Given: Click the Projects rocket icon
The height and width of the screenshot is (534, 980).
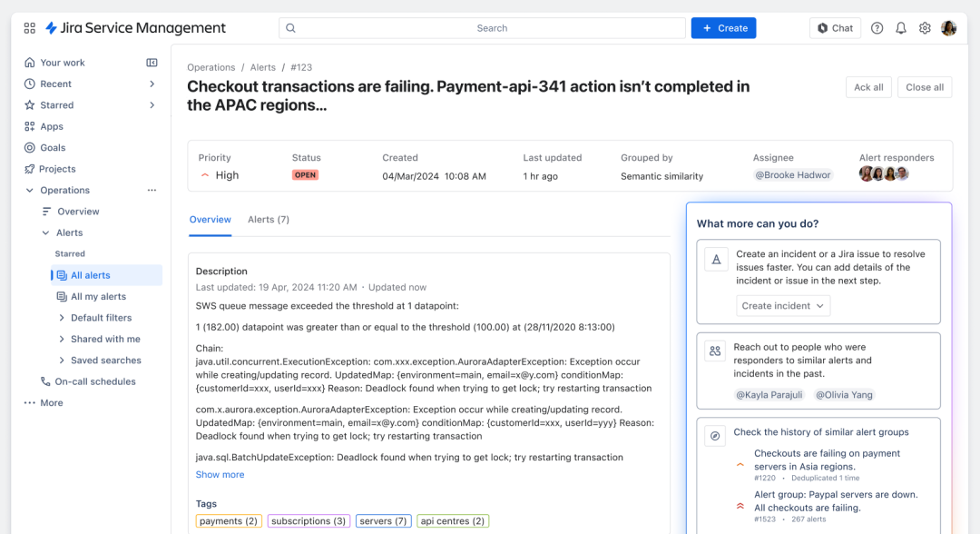Looking at the screenshot, I should [x=29, y=169].
